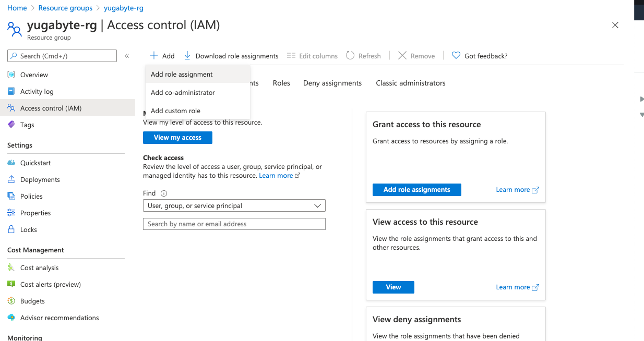Viewport: 644px width, 341px height.
Task: Open Edit columns in the toolbar
Action: point(312,55)
